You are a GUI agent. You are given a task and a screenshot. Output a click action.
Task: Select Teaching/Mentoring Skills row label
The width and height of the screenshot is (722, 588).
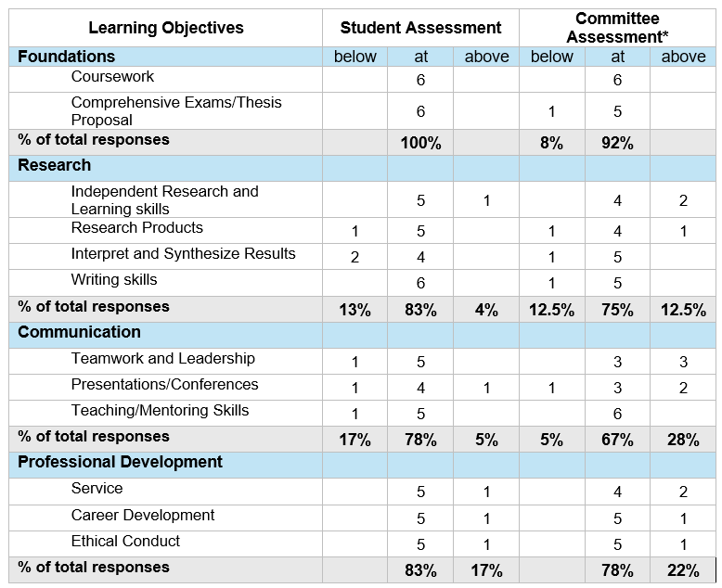(x=160, y=410)
